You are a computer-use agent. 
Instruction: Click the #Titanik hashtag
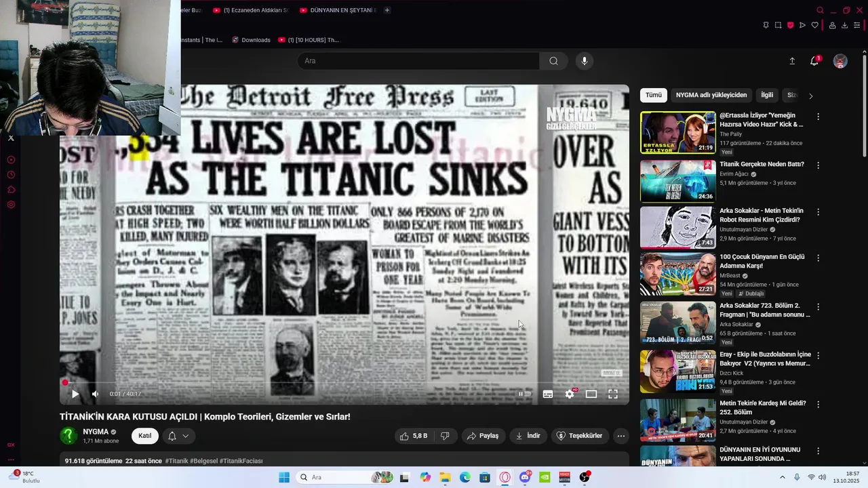click(x=176, y=461)
